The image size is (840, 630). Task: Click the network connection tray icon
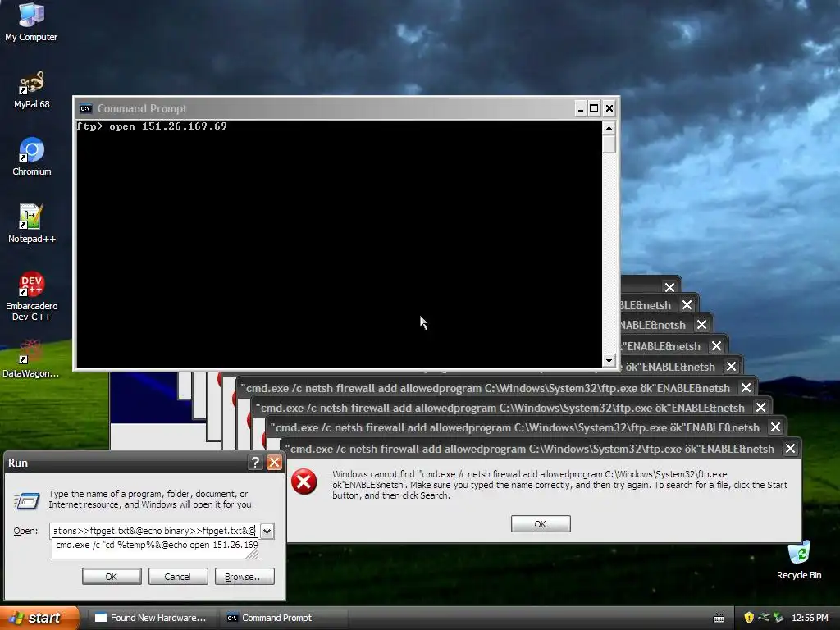click(764, 618)
